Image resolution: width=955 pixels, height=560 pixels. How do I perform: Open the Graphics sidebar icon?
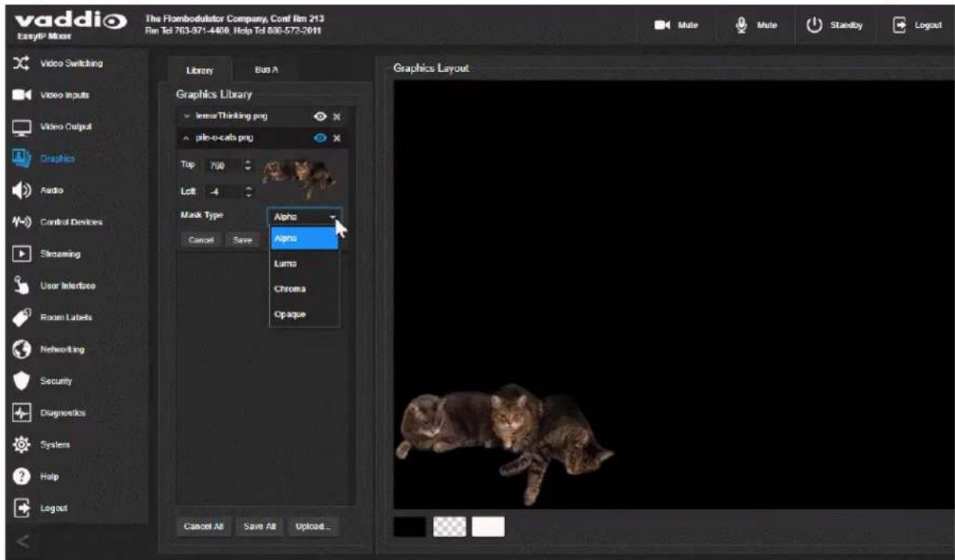click(22, 158)
